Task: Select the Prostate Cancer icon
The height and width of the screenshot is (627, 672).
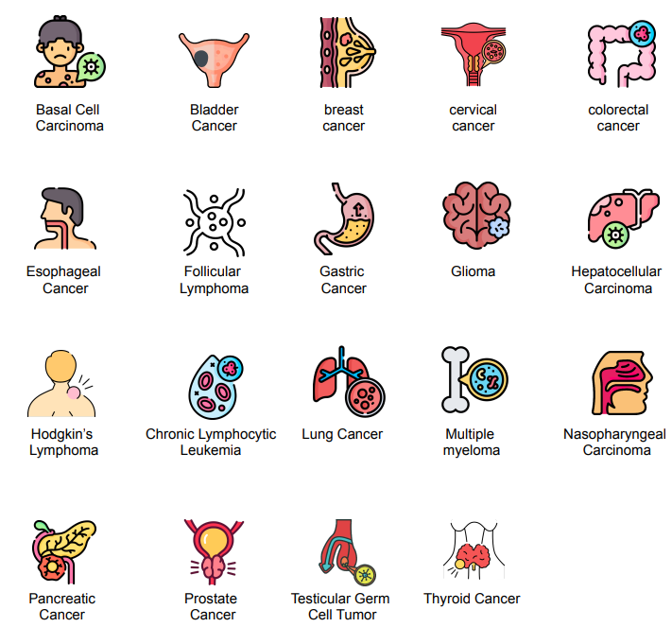Action: (x=214, y=552)
